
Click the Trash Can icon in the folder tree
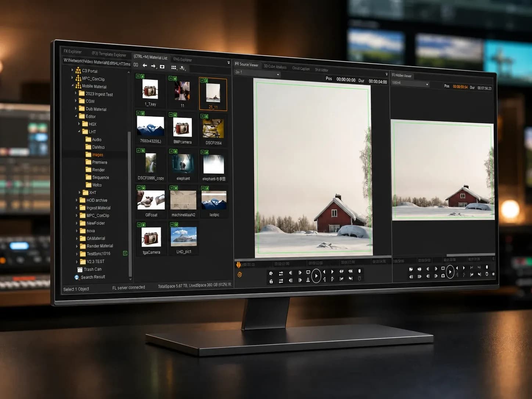[x=80, y=269]
